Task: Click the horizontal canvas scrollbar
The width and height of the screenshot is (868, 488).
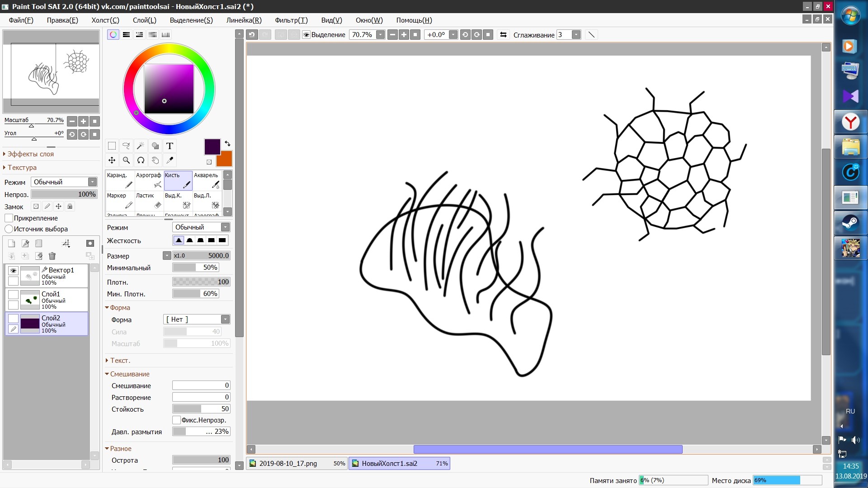Action: click(547, 450)
